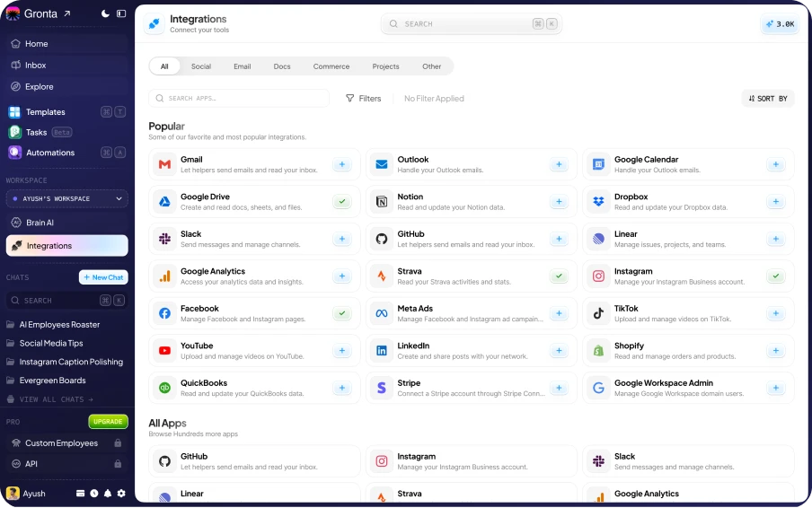Open Brain AI
The image size is (812, 508).
(x=66, y=223)
